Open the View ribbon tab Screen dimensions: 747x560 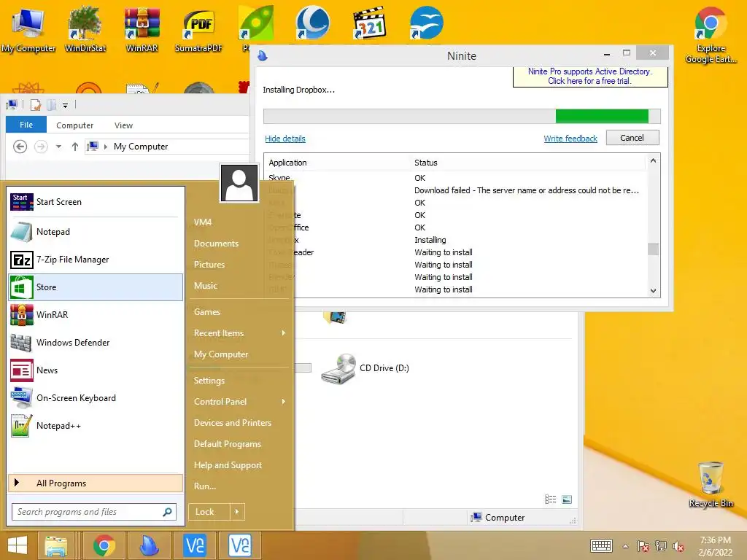click(123, 125)
